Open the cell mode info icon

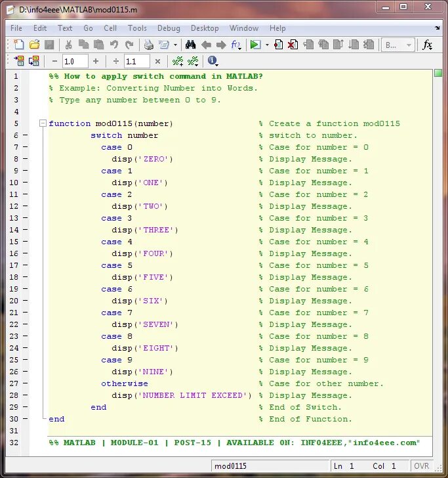213,61
